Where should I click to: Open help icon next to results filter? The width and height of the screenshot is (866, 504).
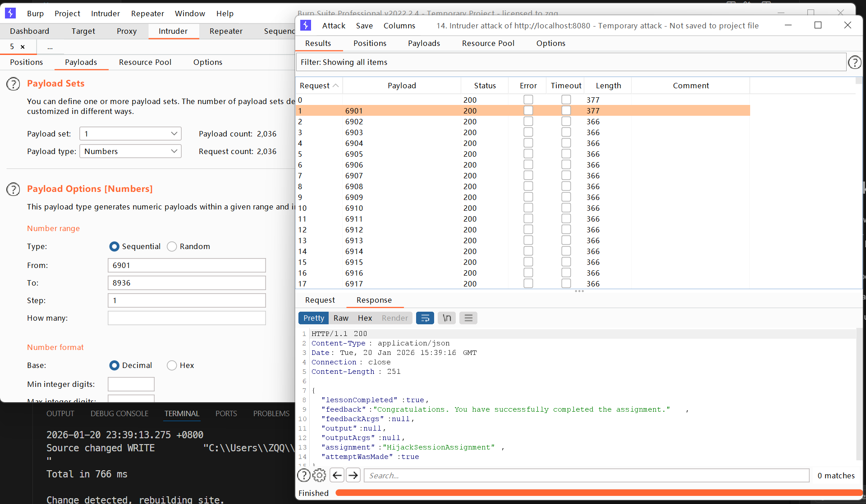[854, 62]
